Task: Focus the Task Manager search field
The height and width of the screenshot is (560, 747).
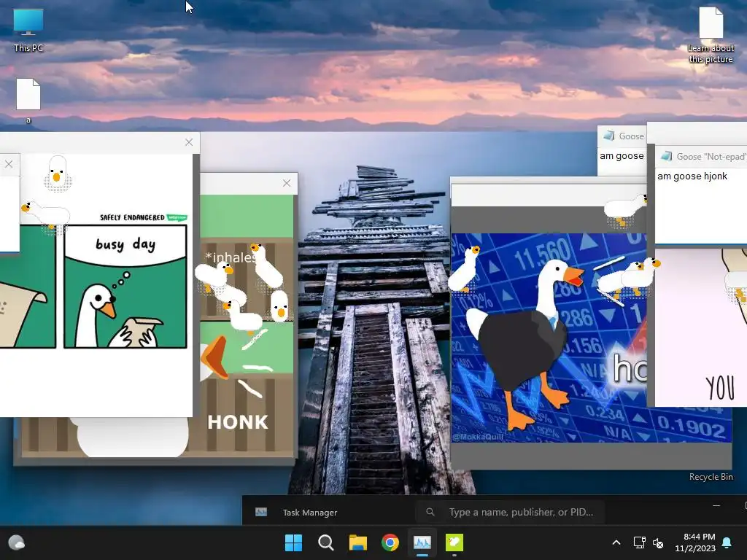Action: [510, 512]
